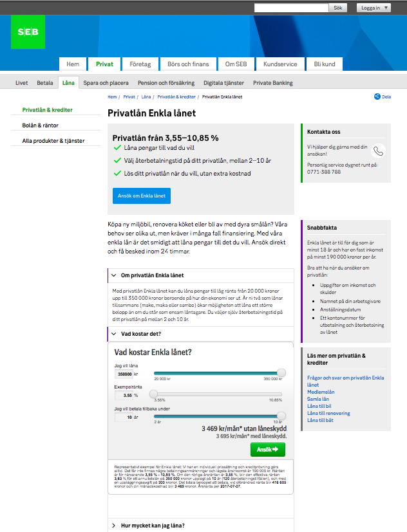Click the loan amount input field

tap(124, 374)
